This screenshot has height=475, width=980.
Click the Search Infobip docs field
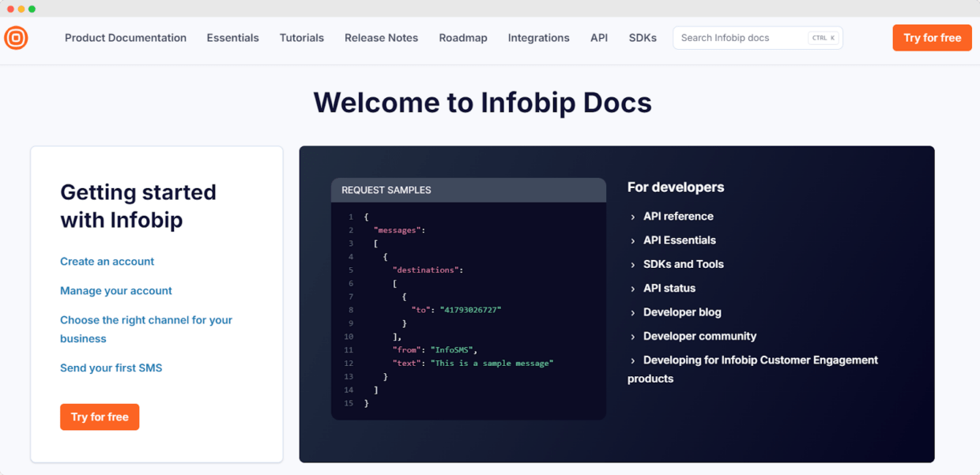coord(739,38)
